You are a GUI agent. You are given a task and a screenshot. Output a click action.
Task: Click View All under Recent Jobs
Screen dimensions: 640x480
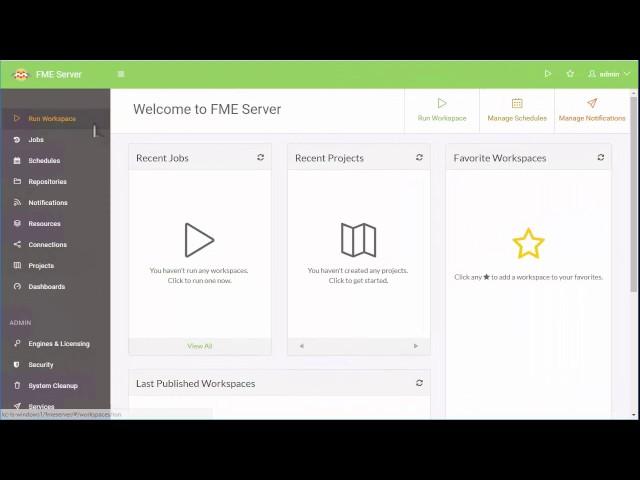[x=200, y=346]
